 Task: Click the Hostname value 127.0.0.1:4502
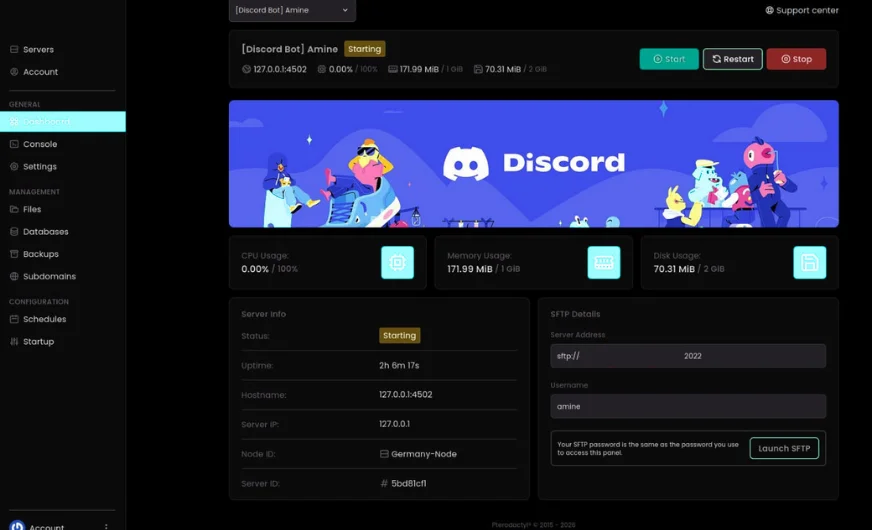[405, 394]
